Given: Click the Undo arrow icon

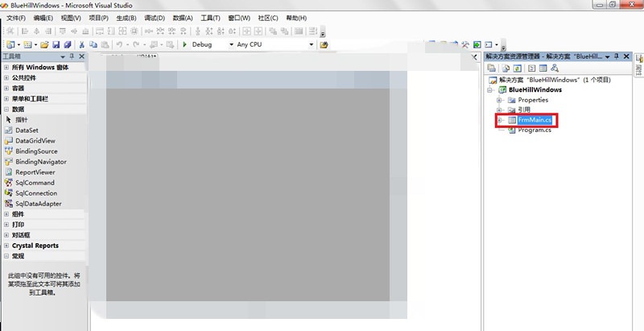Looking at the screenshot, I should pyautogui.click(x=119, y=44).
